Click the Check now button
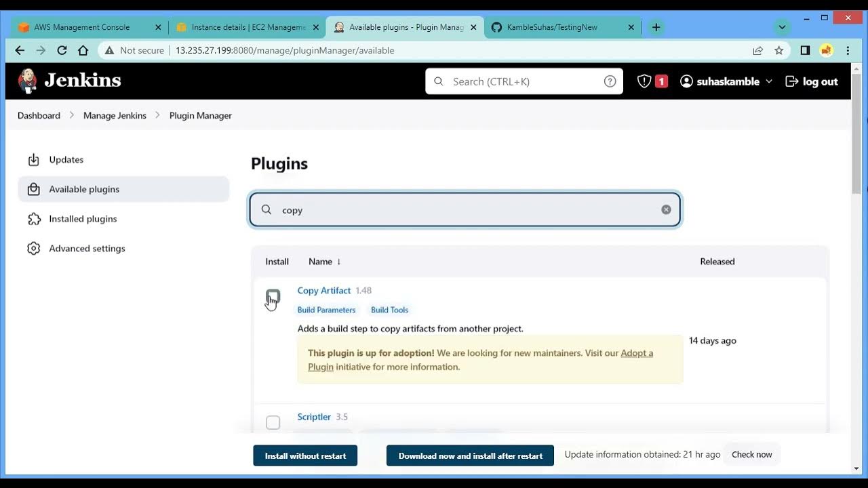868x488 pixels. (752, 455)
